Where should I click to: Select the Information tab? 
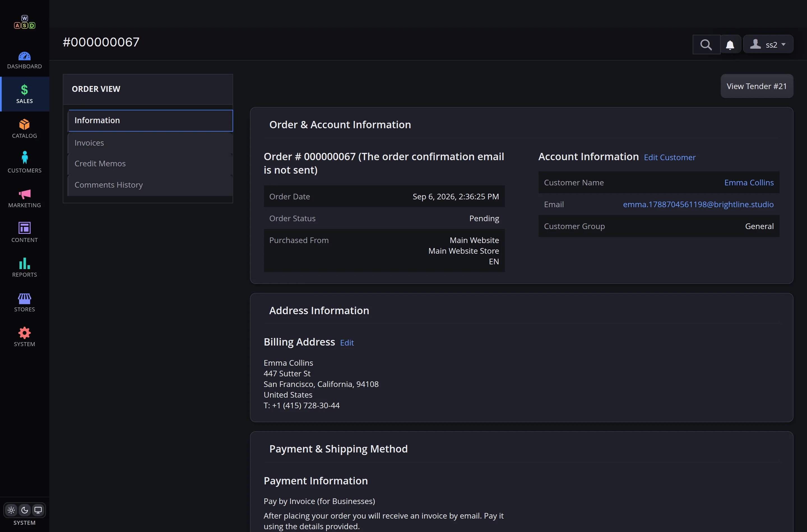click(x=150, y=120)
